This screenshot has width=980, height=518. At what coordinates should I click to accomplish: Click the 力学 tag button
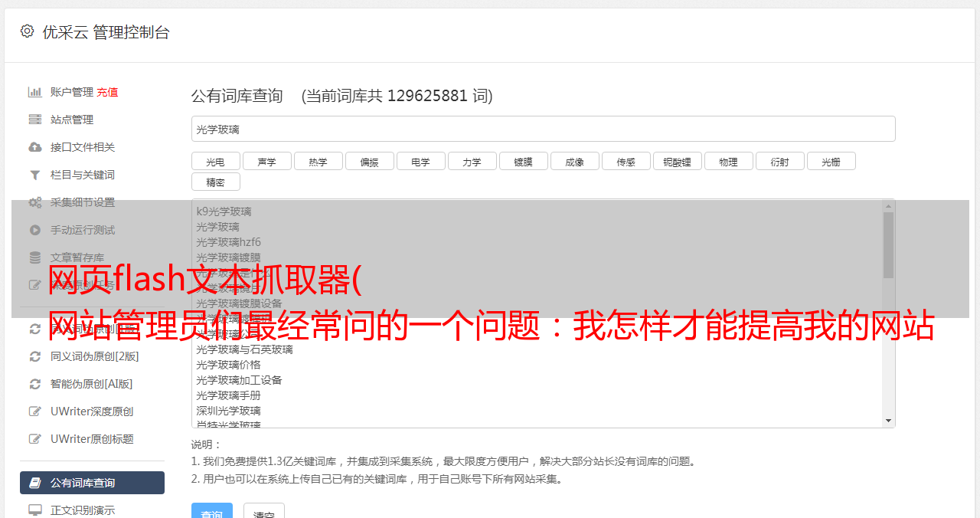click(x=472, y=161)
